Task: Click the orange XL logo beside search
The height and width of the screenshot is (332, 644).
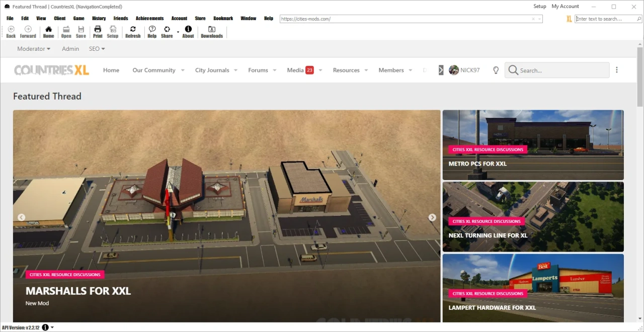Action: [x=569, y=19]
